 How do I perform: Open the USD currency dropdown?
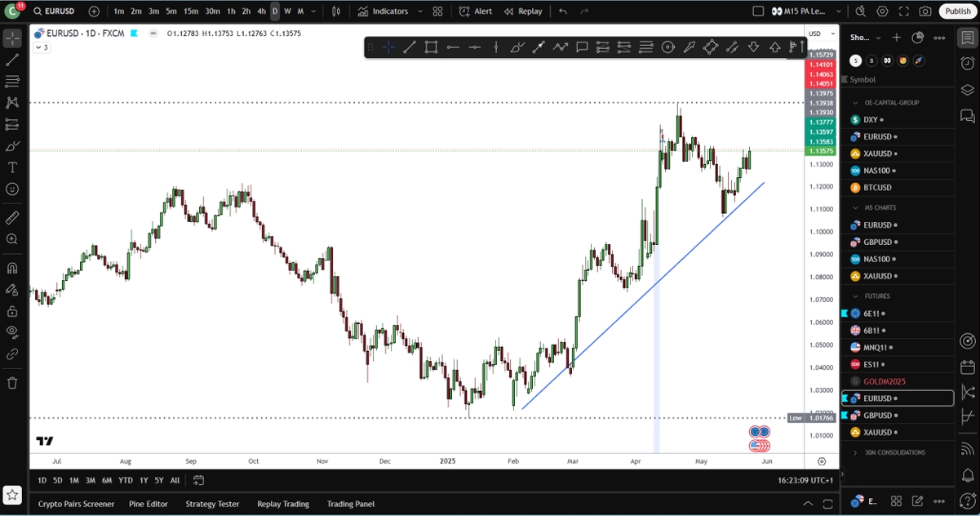[821, 33]
